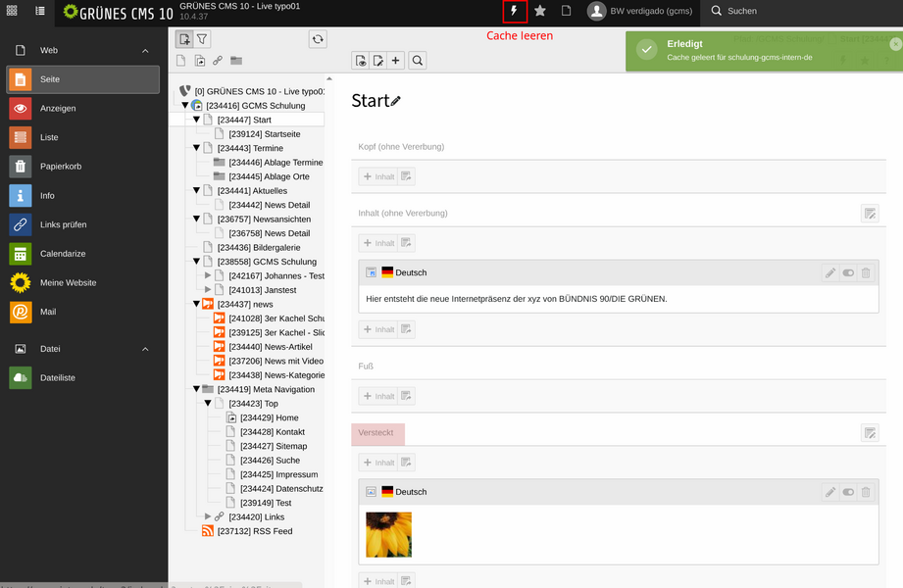
Task: Close the Erledigt notification
Action: pos(895,44)
